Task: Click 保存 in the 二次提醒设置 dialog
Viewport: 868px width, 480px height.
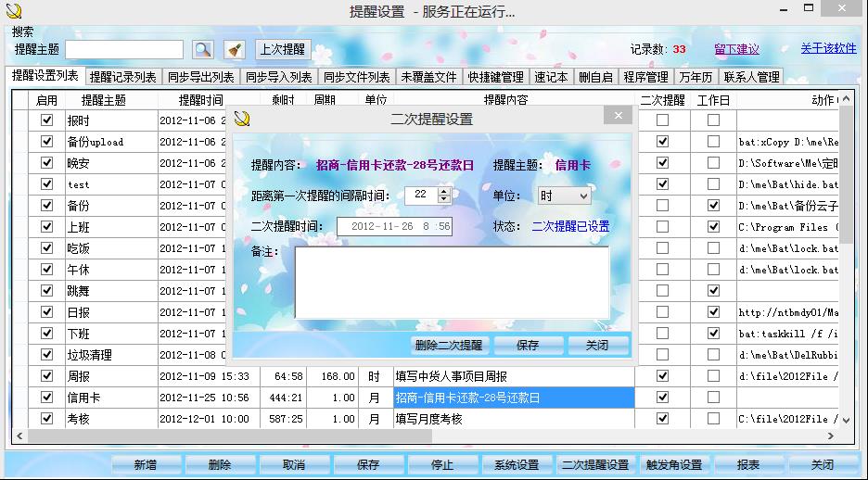Action: point(528,345)
